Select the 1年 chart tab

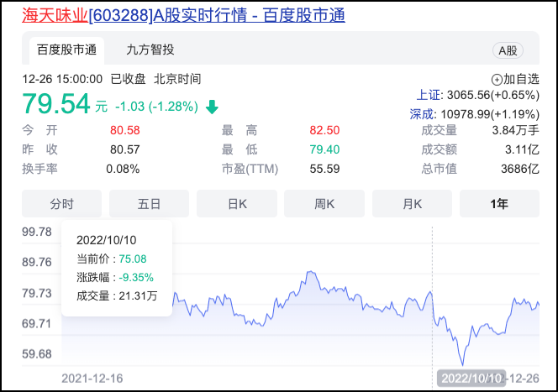click(499, 204)
